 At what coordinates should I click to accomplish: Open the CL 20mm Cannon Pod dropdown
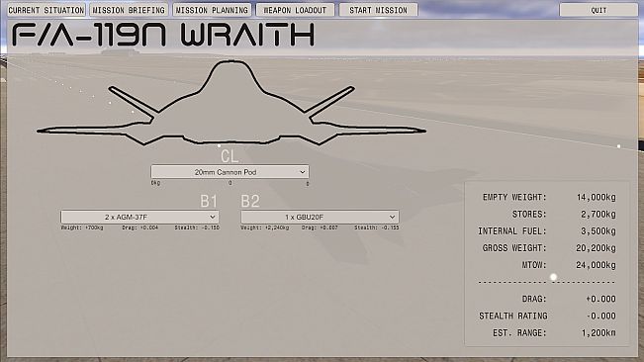point(230,172)
